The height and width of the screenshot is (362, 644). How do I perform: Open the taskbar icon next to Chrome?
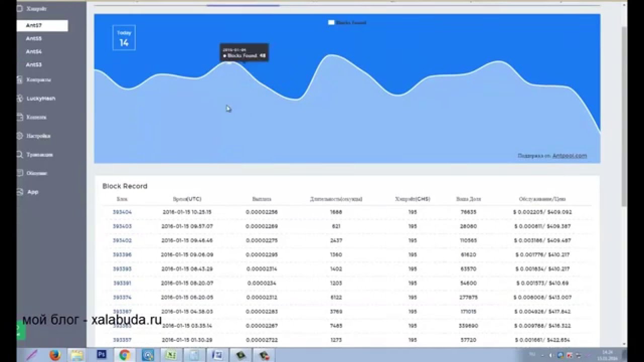point(148,355)
